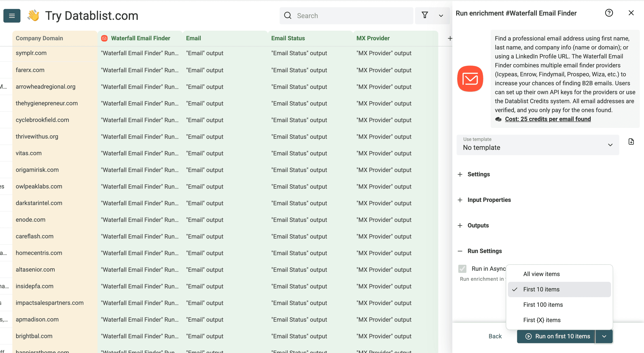The width and height of the screenshot is (644, 353).
Task: Click the Email column header
Action: pyautogui.click(x=225, y=38)
